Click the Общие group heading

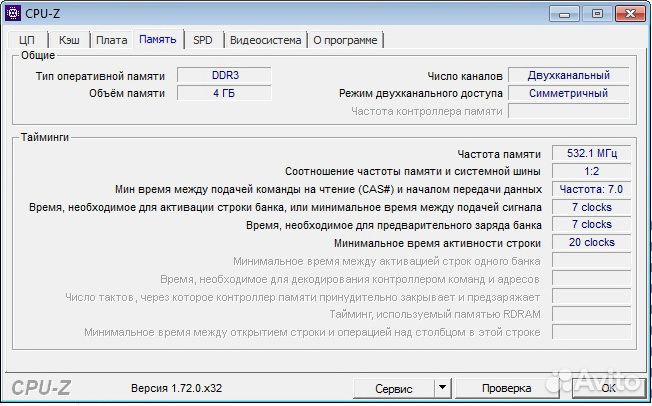[x=38, y=55]
